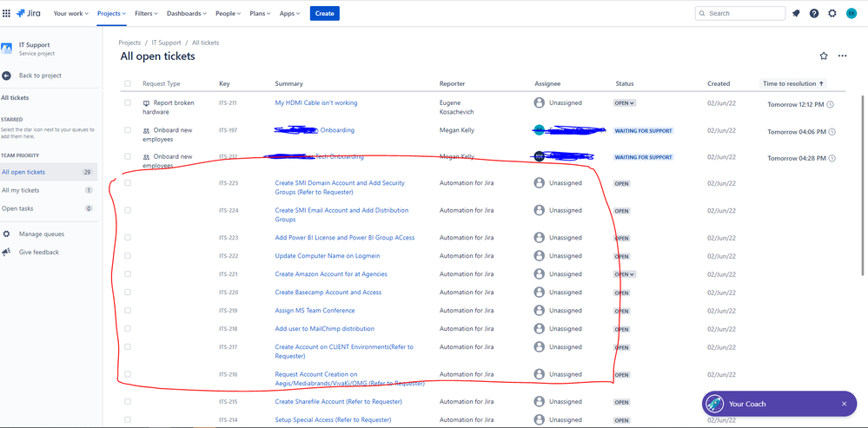This screenshot has width=868, height=428.
Task: Click into the Search field
Action: pyautogui.click(x=740, y=13)
